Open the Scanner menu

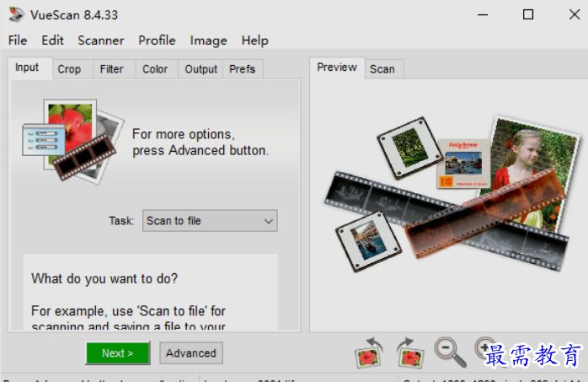pos(101,40)
